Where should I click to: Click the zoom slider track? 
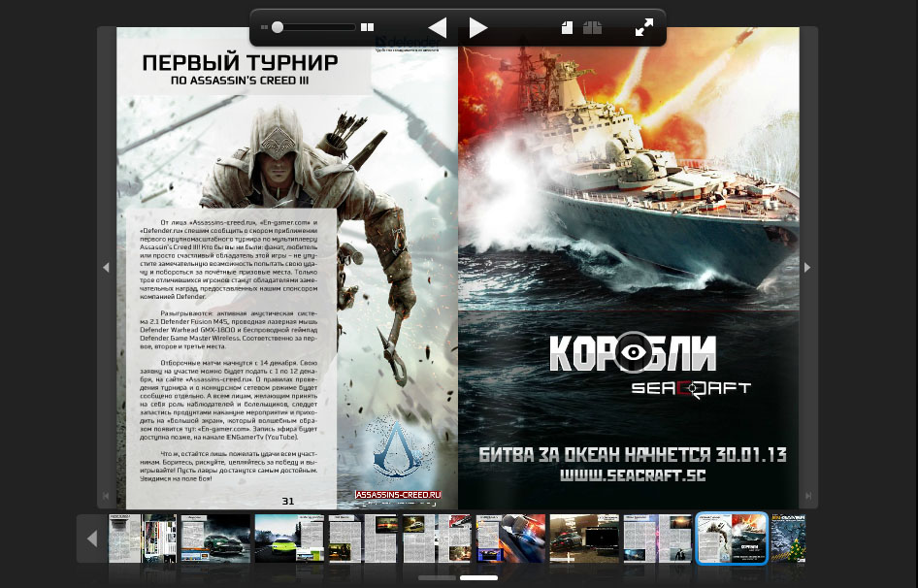point(315,27)
